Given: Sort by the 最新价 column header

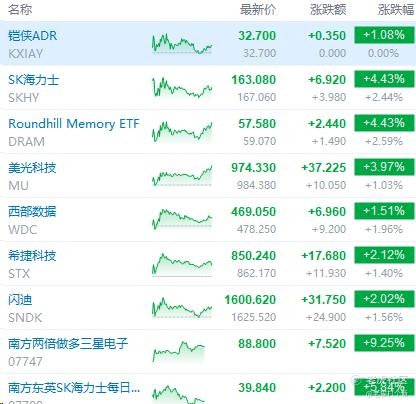Looking at the screenshot, I should (258, 10).
